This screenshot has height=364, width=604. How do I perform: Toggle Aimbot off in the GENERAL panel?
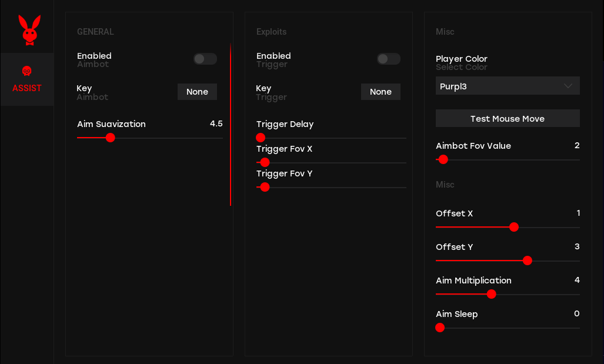pyautogui.click(x=205, y=59)
